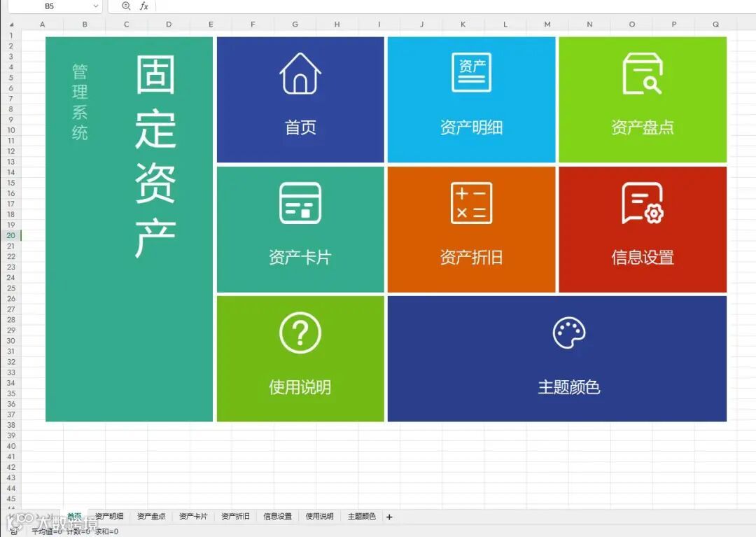Image resolution: width=756 pixels, height=537 pixels.
Task: Click the card icon on 资产卡片 tile
Action: 300,203
